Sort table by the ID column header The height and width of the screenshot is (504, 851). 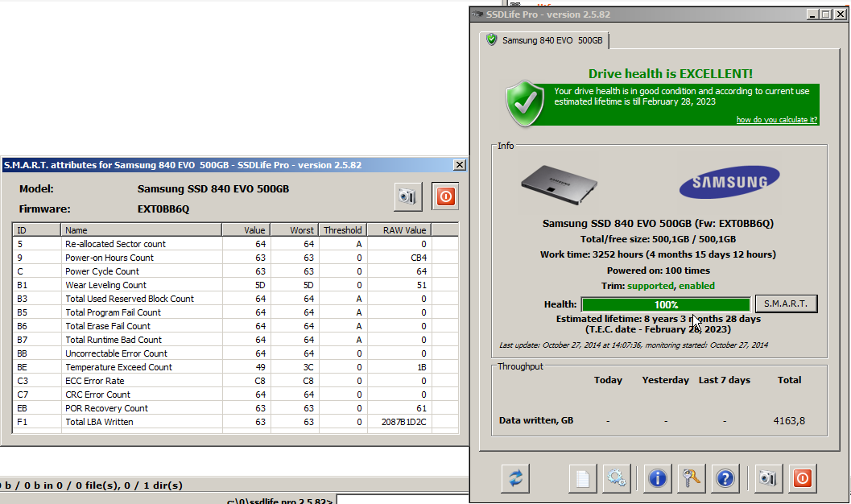(36, 230)
